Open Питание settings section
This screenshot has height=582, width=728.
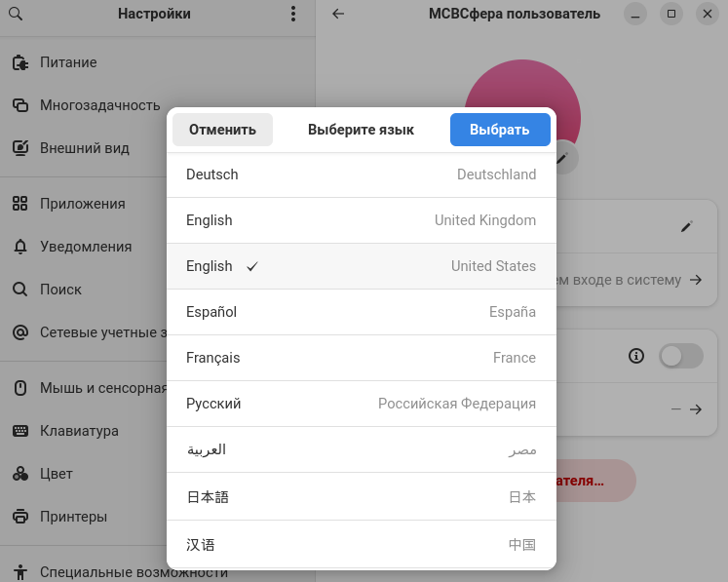pos(158,62)
